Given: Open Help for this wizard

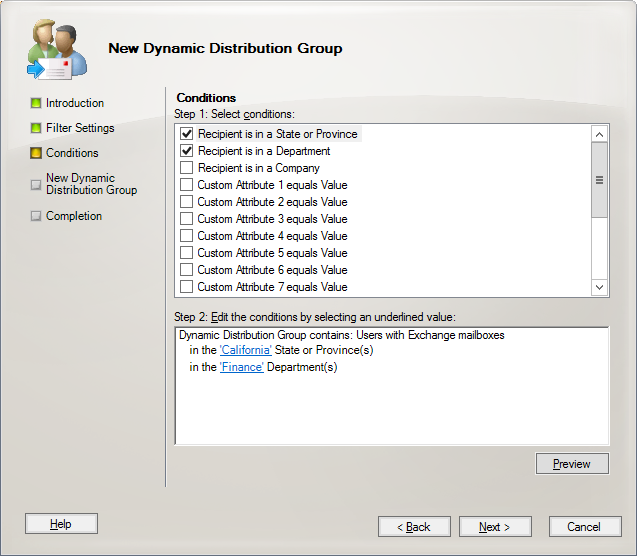Looking at the screenshot, I should (x=61, y=524).
